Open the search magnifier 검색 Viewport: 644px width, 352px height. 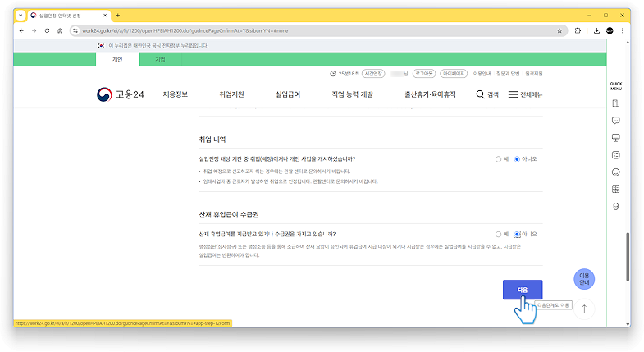point(487,94)
